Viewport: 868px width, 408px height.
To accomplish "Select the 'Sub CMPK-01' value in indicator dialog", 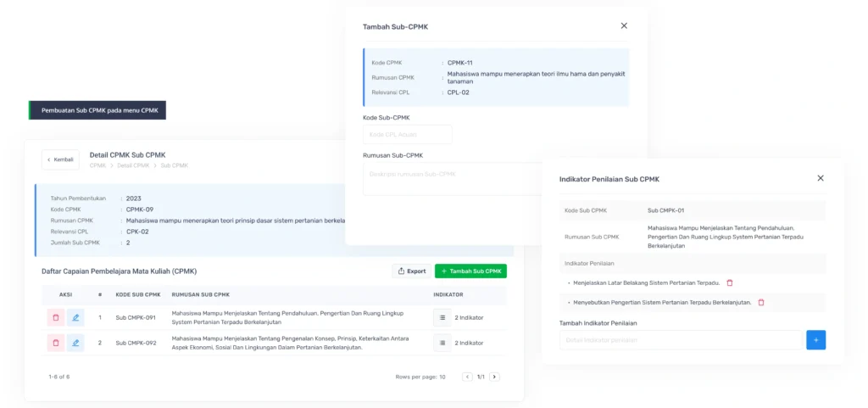I will coord(666,210).
